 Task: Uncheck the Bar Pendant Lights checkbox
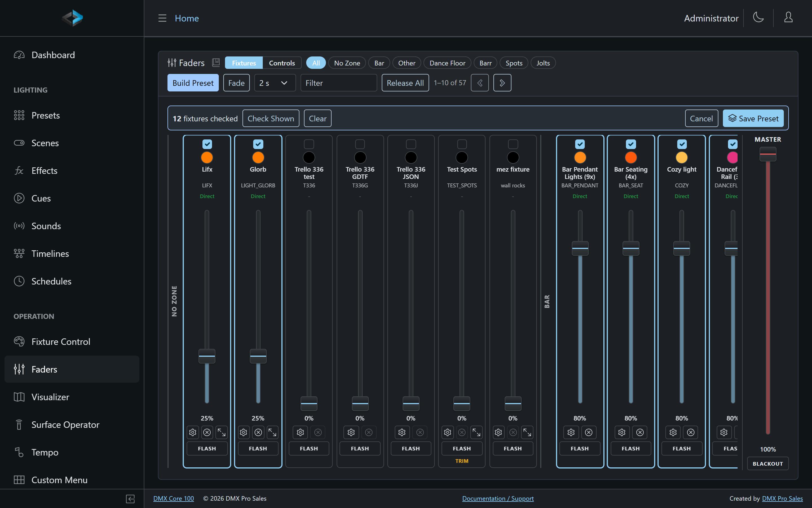tap(580, 144)
